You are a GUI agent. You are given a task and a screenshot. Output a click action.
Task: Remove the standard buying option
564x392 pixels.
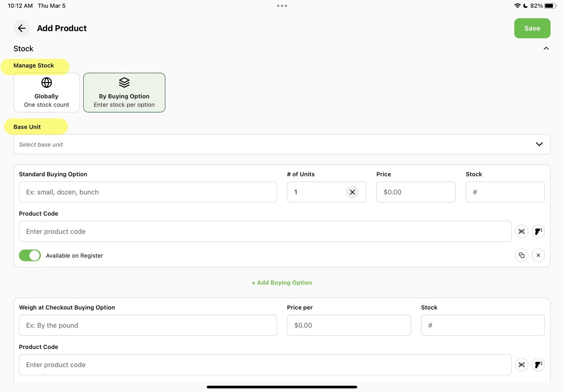pyautogui.click(x=538, y=255)
